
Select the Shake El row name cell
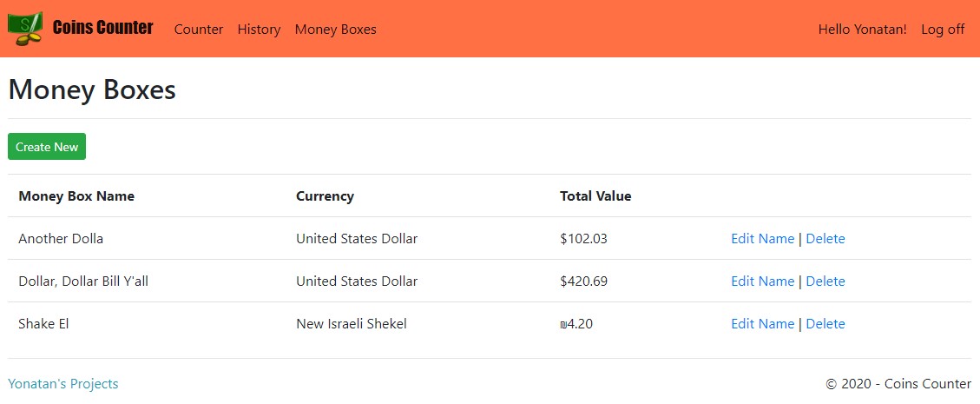pos(43,324)
